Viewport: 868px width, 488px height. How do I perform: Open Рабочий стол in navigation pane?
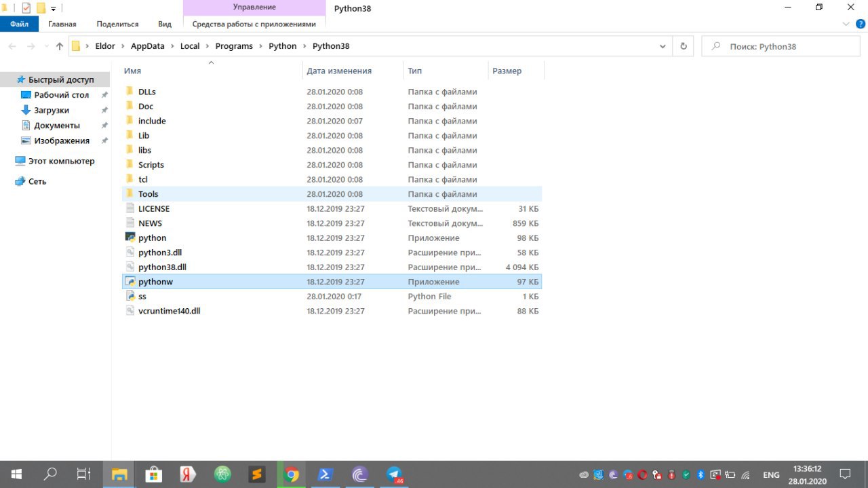[x=61, y=95]
